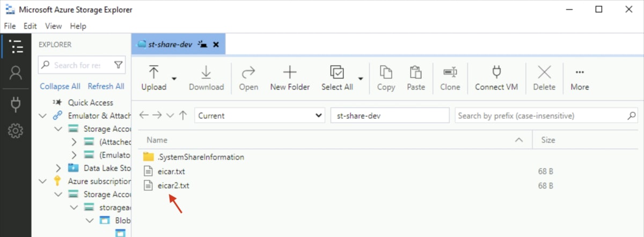644x237 pixels.
Task: Click the Refresh All link
Action: pos(106,86)
